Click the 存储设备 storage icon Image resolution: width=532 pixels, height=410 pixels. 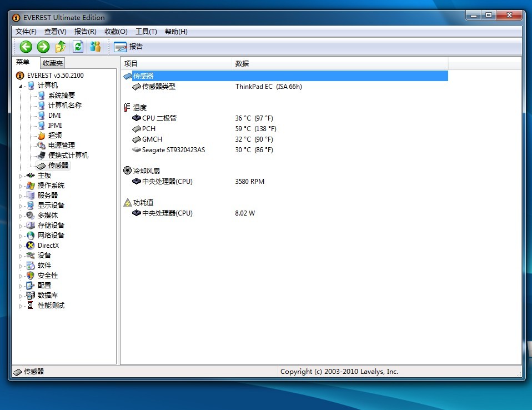coord(31,226)
